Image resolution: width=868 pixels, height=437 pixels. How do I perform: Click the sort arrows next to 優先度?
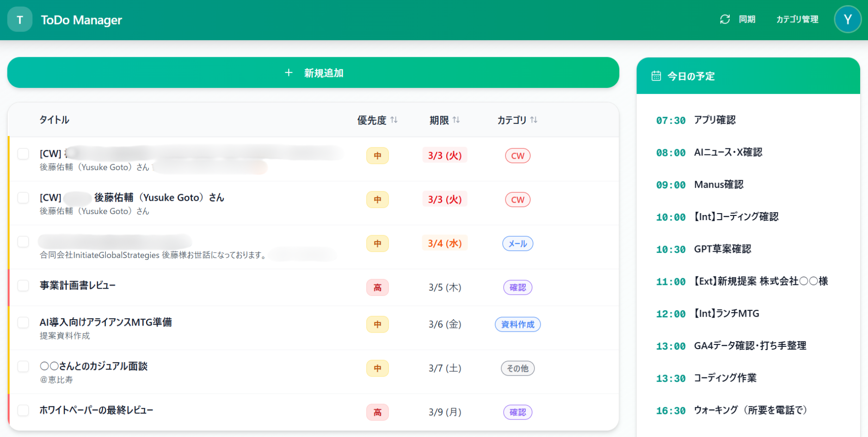point(394,120)
